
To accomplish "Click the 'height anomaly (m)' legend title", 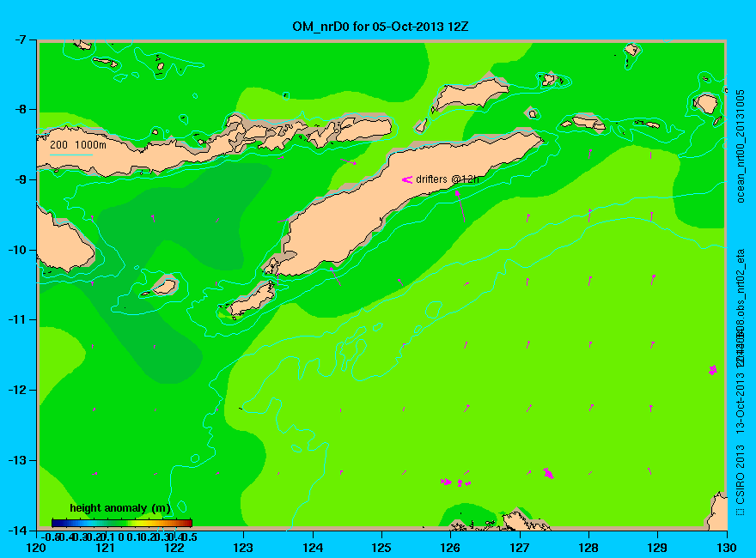I will click(x=120, y=508).
